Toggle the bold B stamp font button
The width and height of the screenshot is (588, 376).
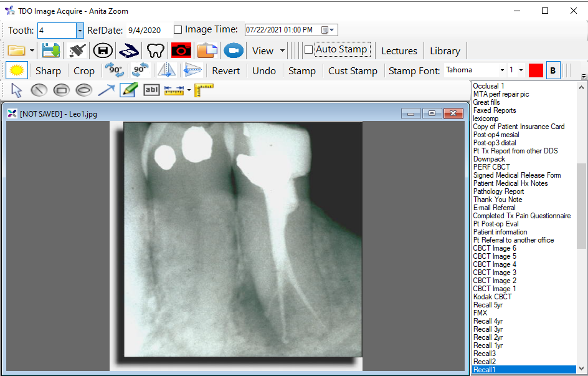click(552, 70)
